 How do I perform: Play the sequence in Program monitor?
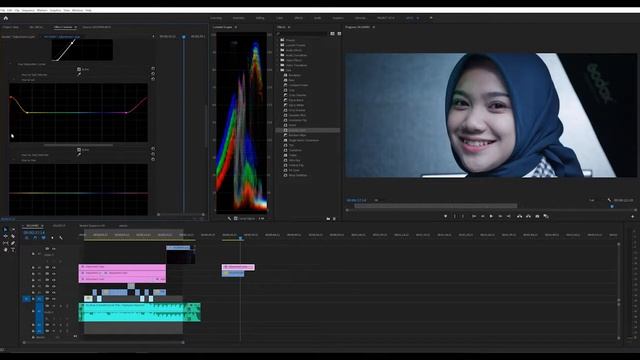click(x=491, y=216)
